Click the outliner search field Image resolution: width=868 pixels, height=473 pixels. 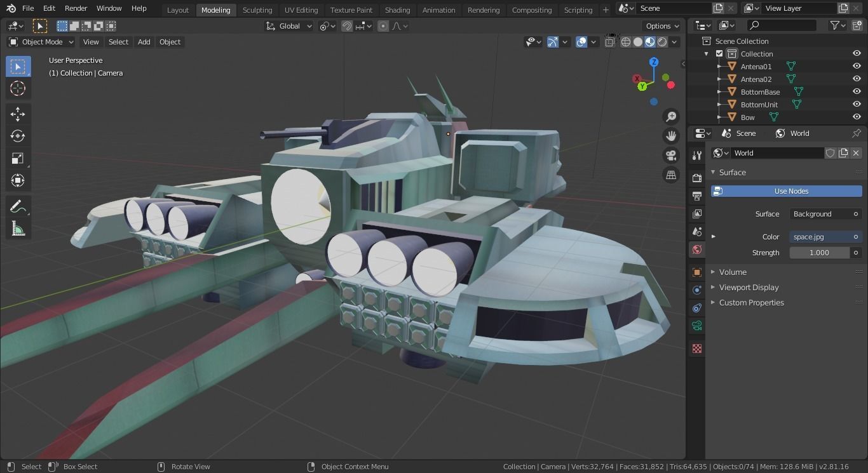coord(782,25)
